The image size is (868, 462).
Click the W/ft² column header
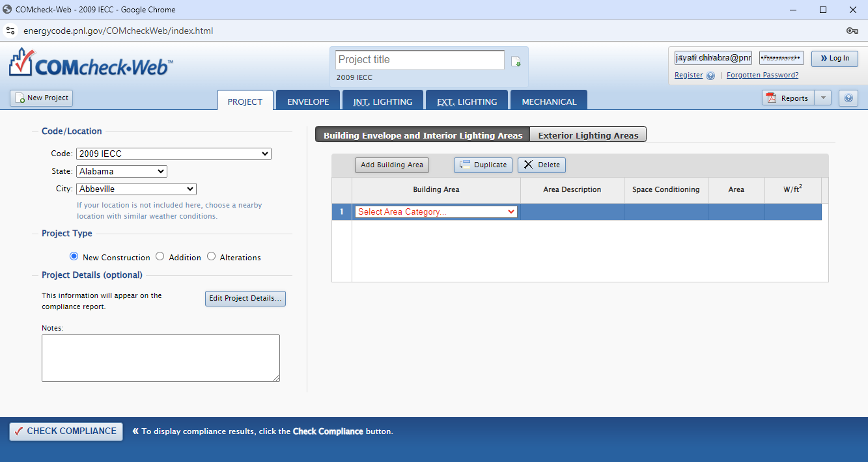coord(792,189)
